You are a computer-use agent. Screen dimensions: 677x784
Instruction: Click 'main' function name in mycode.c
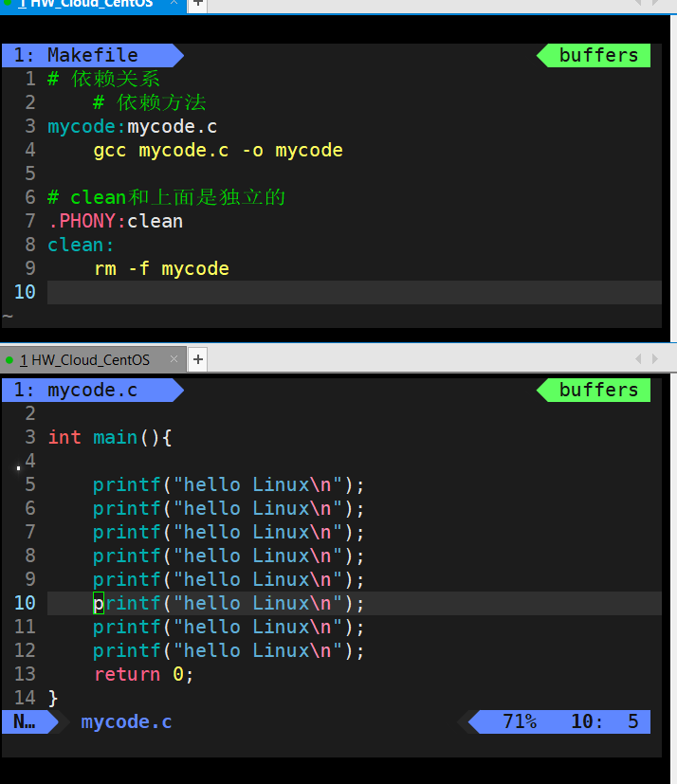[x=115, y=437]
